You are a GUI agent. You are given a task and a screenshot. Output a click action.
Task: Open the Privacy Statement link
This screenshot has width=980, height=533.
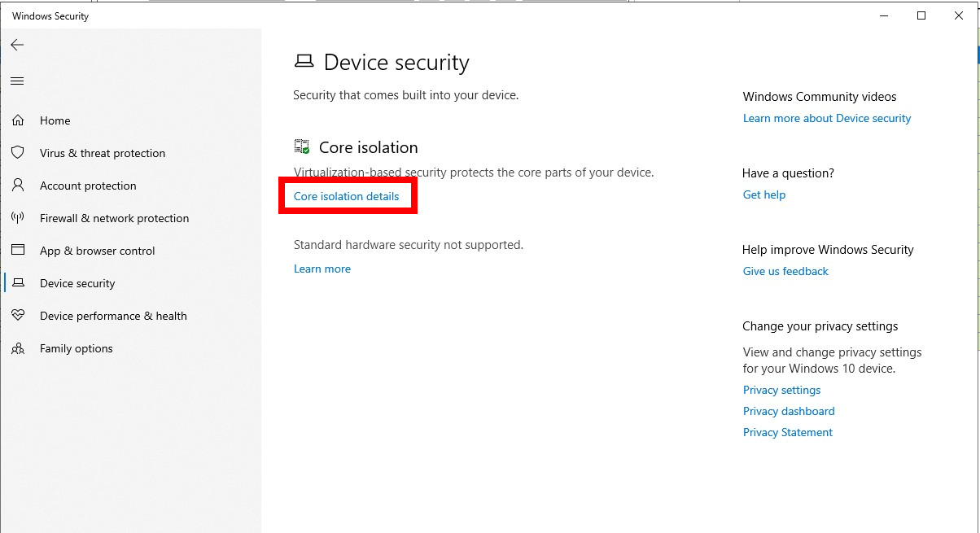click(x=788, y=432)
